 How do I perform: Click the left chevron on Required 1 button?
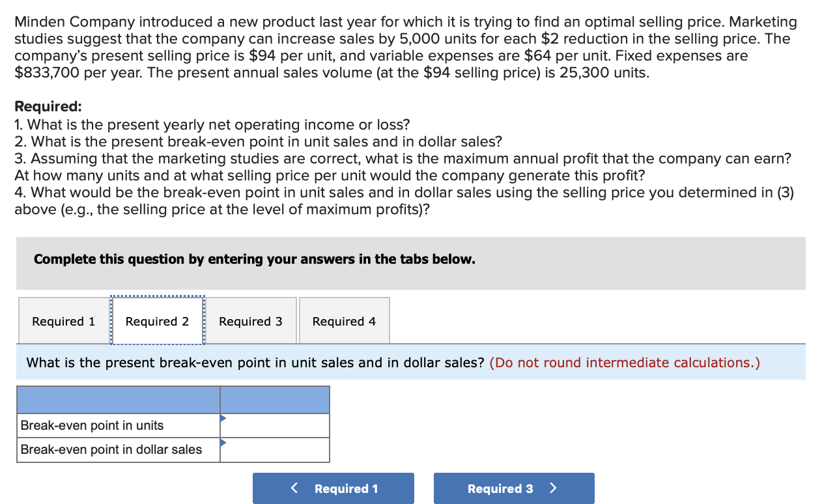[294, 488]
